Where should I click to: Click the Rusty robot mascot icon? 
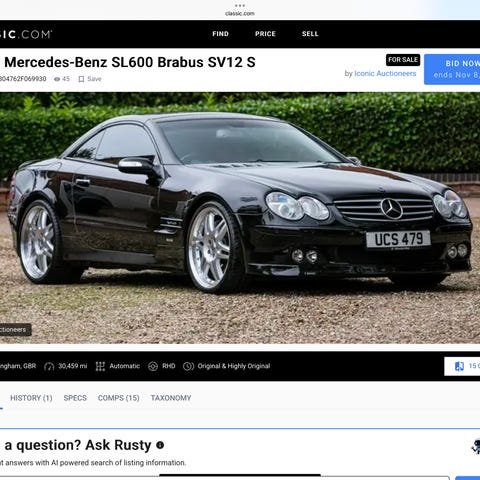[x=476, y=447]
